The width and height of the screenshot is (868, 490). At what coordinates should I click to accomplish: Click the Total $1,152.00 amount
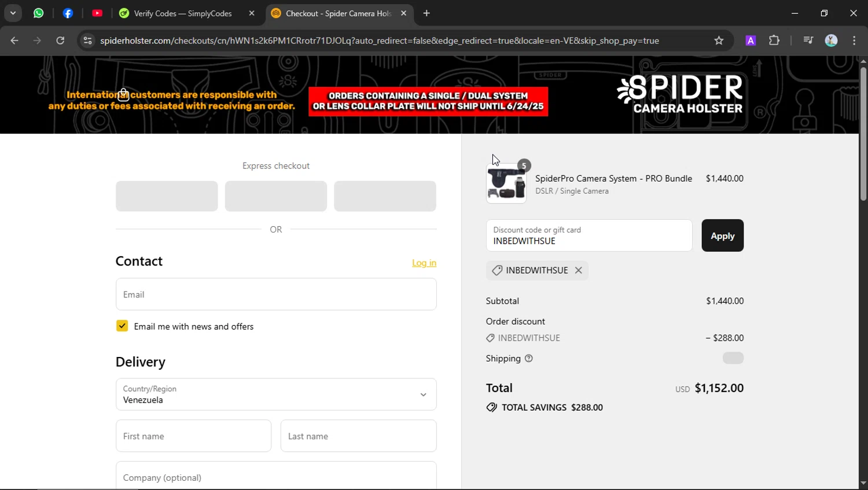point(719,388)
